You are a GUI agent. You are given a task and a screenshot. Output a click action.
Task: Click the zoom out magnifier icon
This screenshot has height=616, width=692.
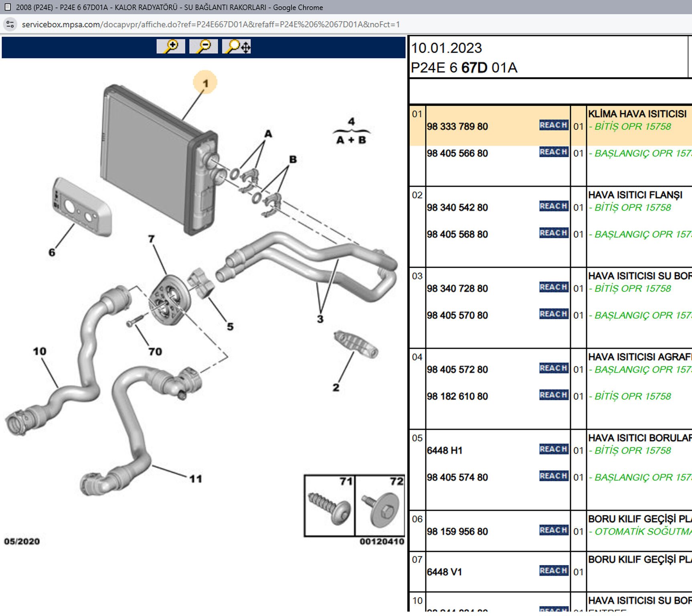pyautogui.click(x=204, y=47)
